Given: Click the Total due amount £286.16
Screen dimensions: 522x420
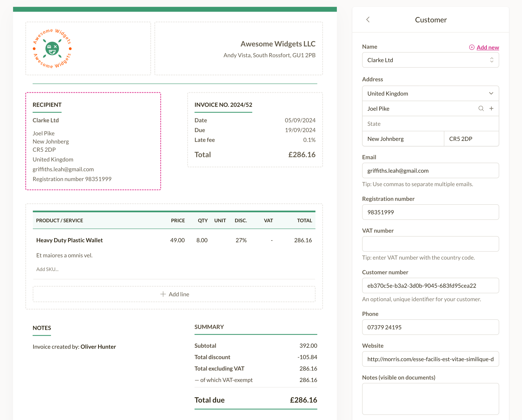Looking at the screenshot, I should click(x=303, y=400).
